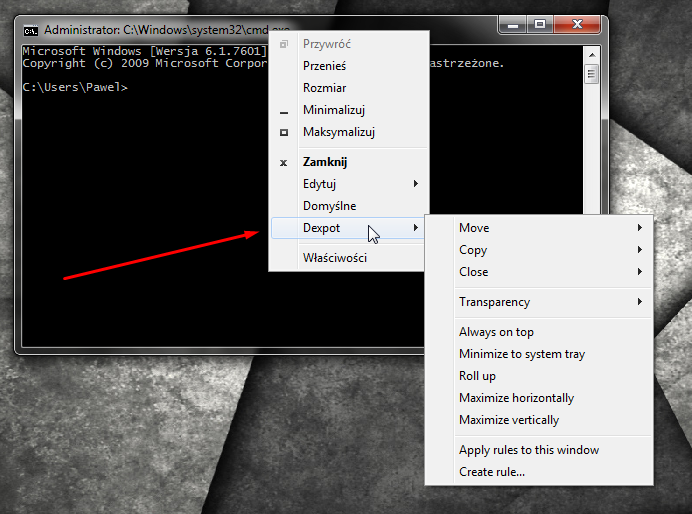Open the Transparency submenu
This screenshot has height=514, width=692.
pos(539,302)
